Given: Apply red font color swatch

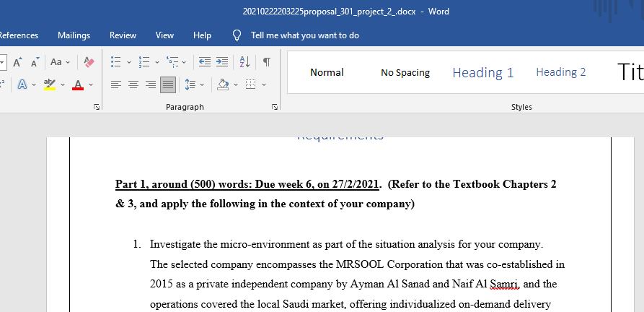Looking at the screenshot, I should click(x=78, y=84).
